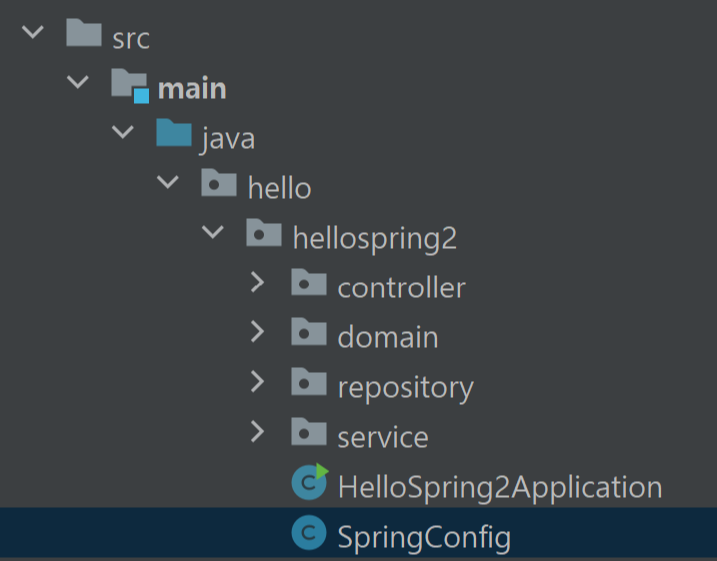Select the controller package label
717x561 pixels.
[401, 288]
